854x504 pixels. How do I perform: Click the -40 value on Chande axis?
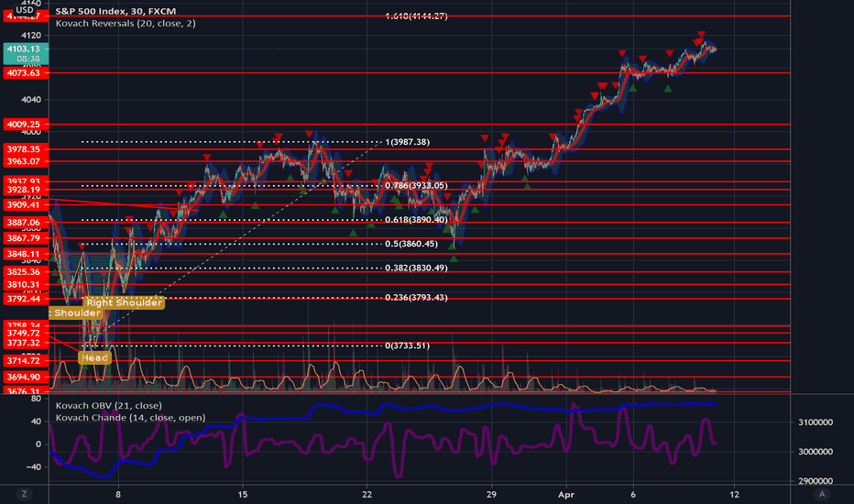coord(33,467)
